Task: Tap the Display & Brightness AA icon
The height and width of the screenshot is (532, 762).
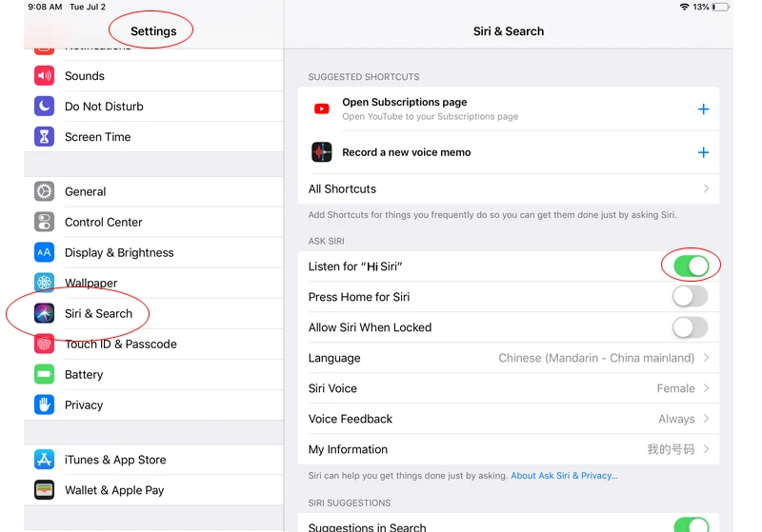Action: [x=44, y=252]
